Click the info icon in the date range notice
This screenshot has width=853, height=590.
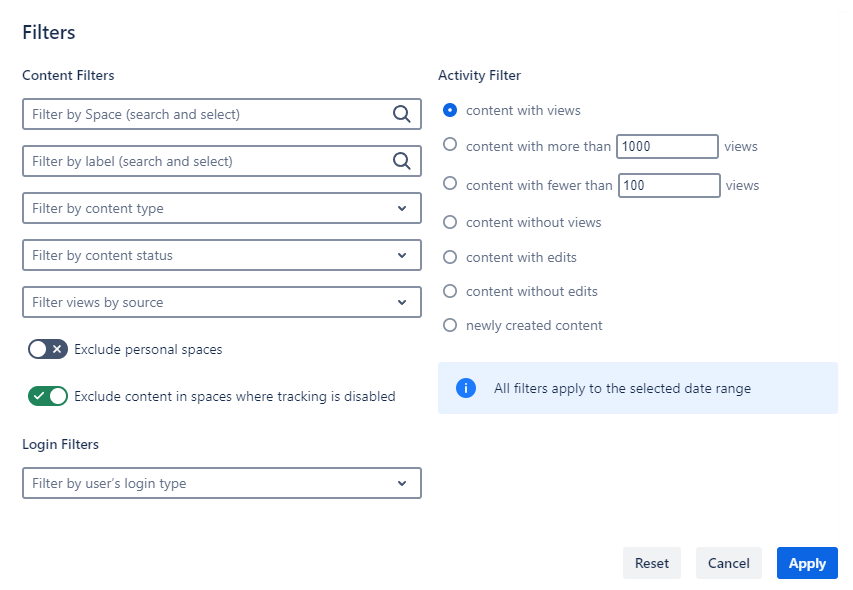point(466,388)
